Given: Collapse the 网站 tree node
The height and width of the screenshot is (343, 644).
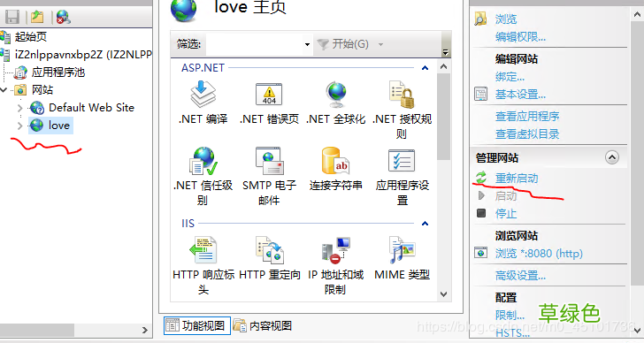Looking at the screenshot, I should pyautogui.click(x=4, y=90).
